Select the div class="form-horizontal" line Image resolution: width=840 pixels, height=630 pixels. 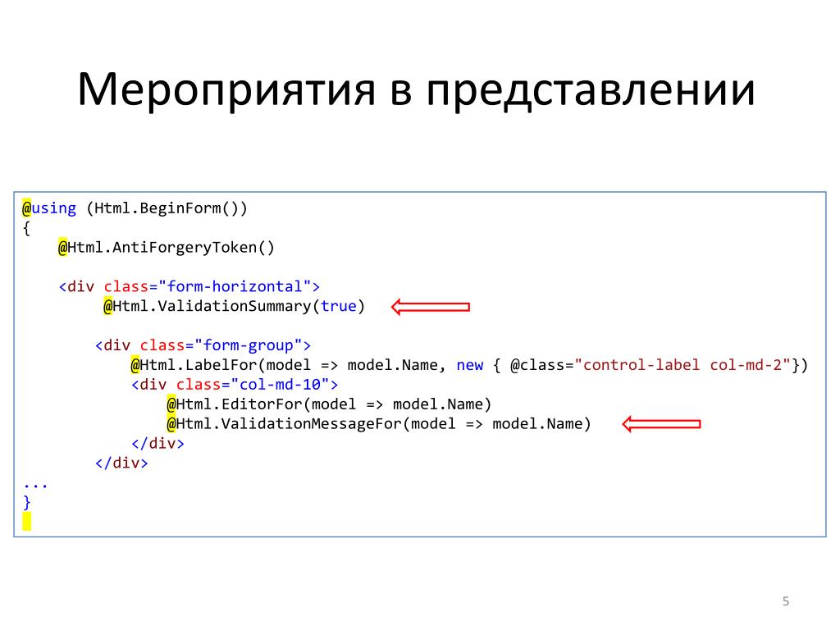pos(189,286)
